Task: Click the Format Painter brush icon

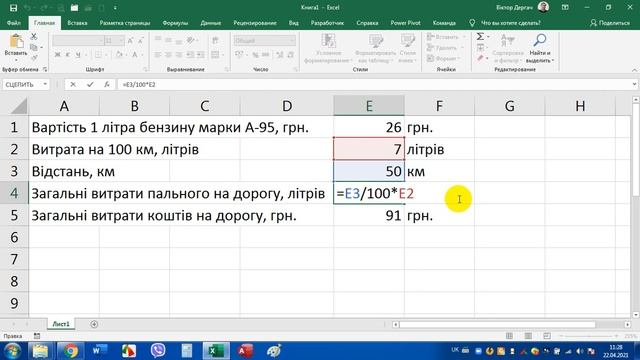Action: 34,58
